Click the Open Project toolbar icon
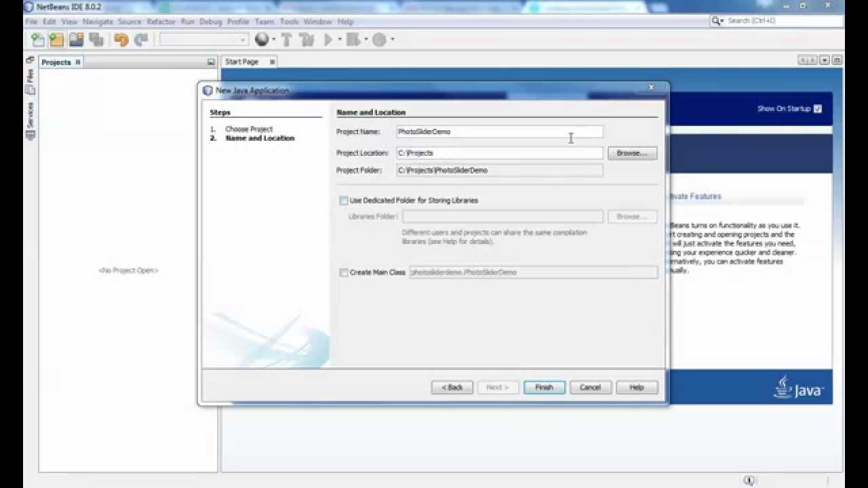 click(76, 40)
